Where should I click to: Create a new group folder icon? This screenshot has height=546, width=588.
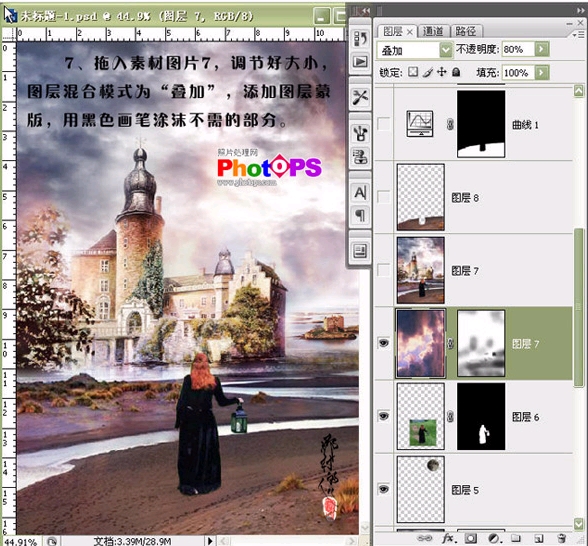tap(516, 538)
